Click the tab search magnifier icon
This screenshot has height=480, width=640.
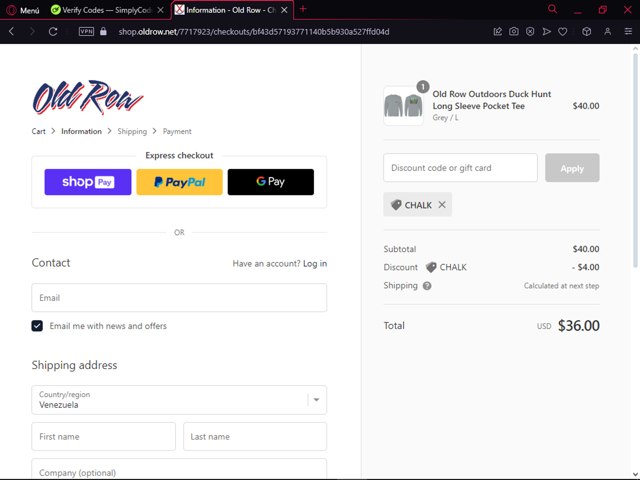point(552,9)
